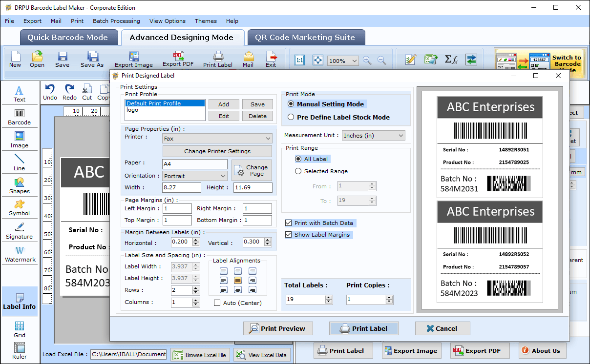Select the Line tool in the sidebar
This screenshot has width=590, height=364.
click(20, 162)
